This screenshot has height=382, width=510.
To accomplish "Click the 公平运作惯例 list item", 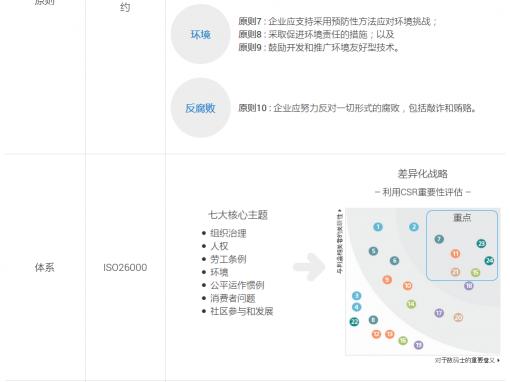I will [x=237, y=285].
